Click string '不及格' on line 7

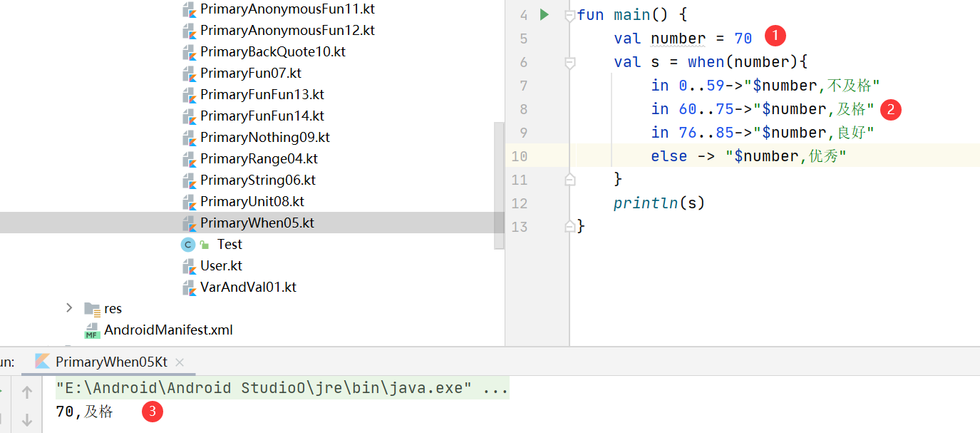pyautogui.click(x=849, y=86)
